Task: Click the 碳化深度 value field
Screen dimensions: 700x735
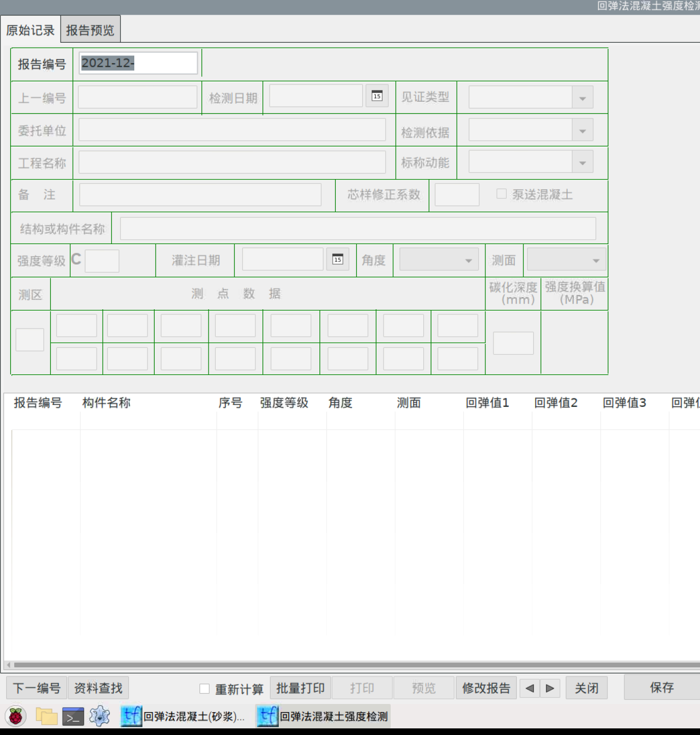Action: tap(513, 343)
